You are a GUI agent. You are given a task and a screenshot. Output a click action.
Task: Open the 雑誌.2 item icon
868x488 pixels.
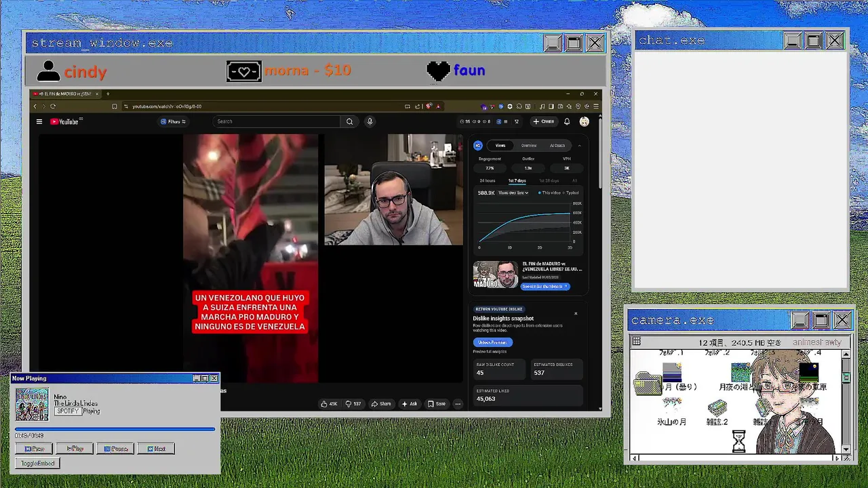717,408
